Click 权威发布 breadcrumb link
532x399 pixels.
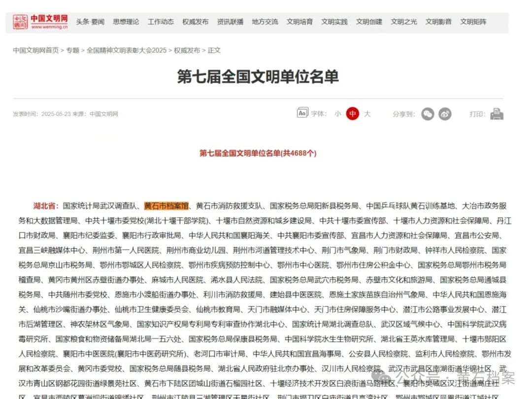tap(187, 50)
